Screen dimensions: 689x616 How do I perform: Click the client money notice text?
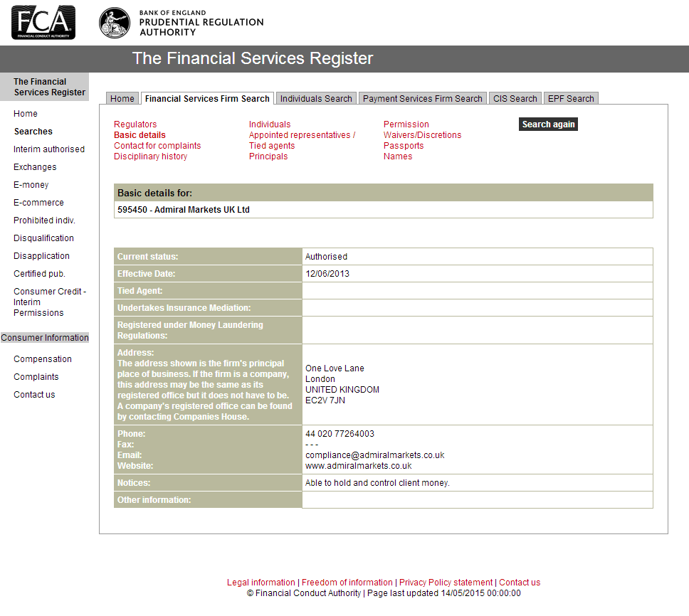(377, 482)
